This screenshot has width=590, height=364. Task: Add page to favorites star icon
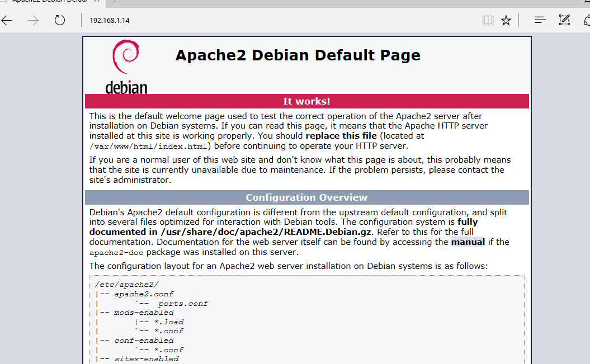click(506, 20)
